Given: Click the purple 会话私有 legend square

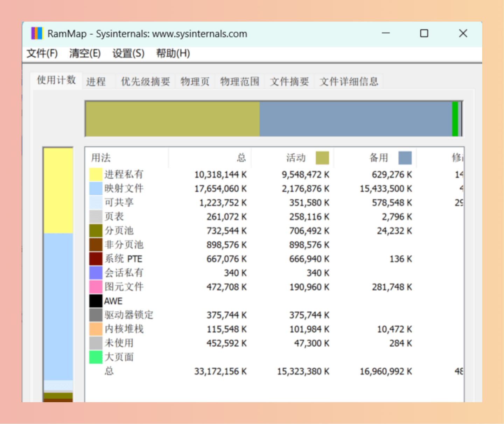Looking at the screenshot, I should (95, 272).
